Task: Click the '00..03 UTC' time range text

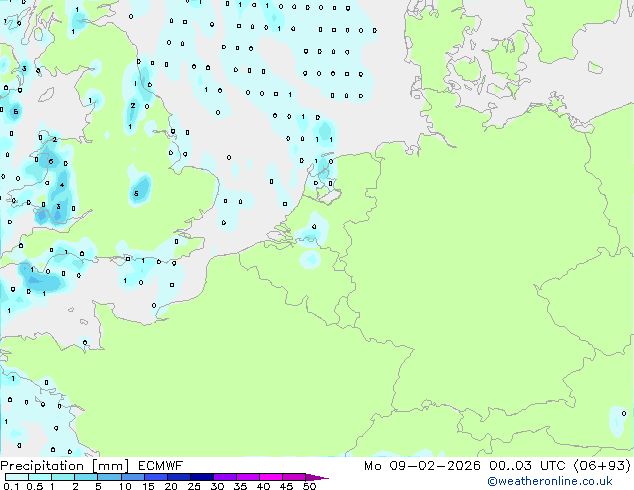Action: click(x=527, y=466)
